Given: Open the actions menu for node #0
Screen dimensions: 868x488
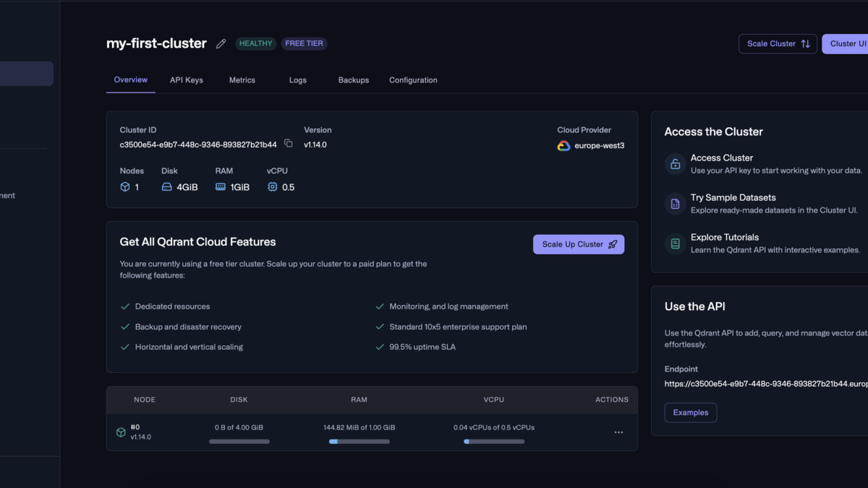Looking at the screenshot, I should tap(618, 432).
